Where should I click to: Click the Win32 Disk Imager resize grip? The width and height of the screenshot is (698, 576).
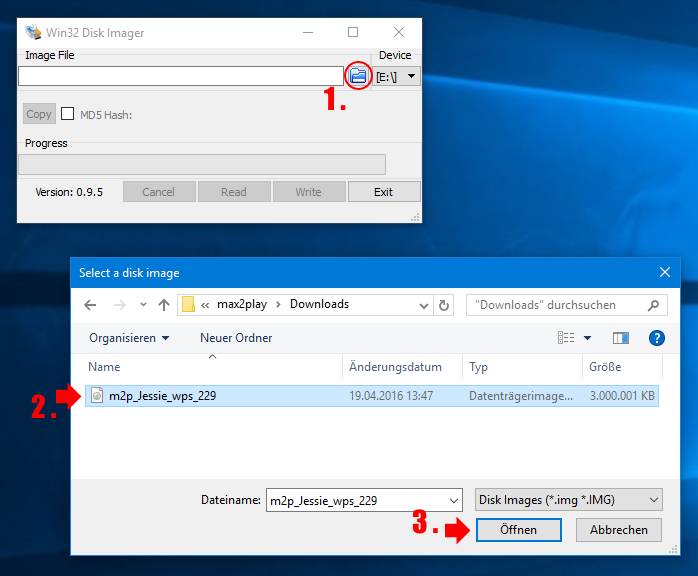coord(415,217)
